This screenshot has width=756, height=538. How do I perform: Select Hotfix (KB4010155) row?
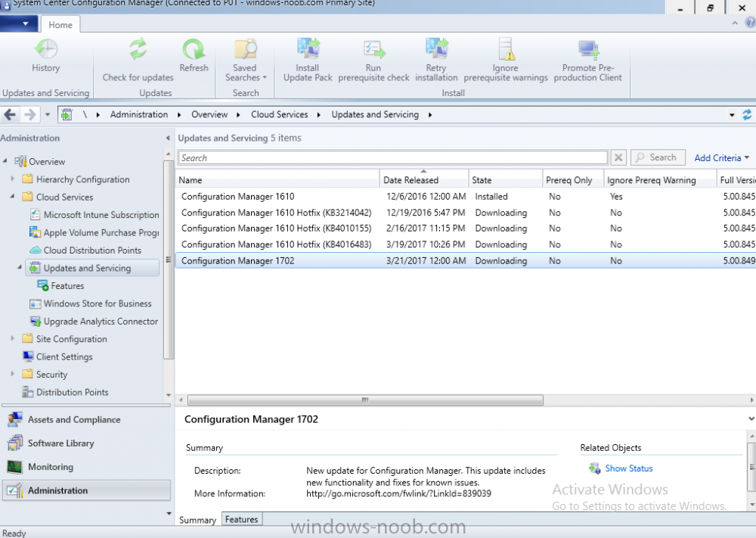465,229
